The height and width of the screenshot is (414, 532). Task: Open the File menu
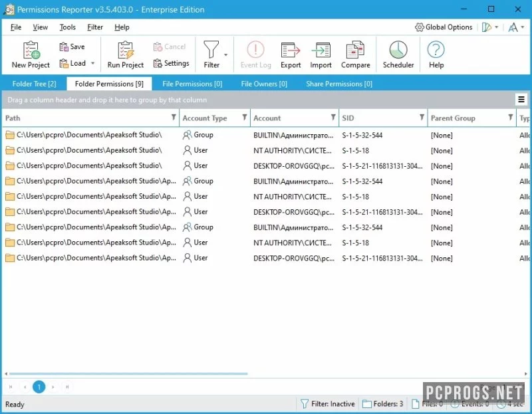[16, 27]
